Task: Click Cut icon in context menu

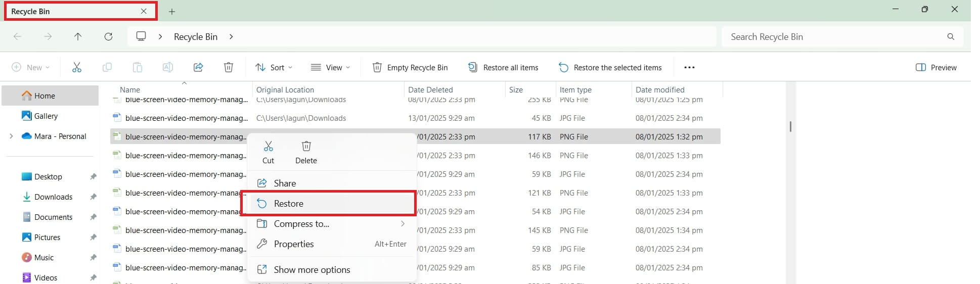Action: tap(268, 152)
